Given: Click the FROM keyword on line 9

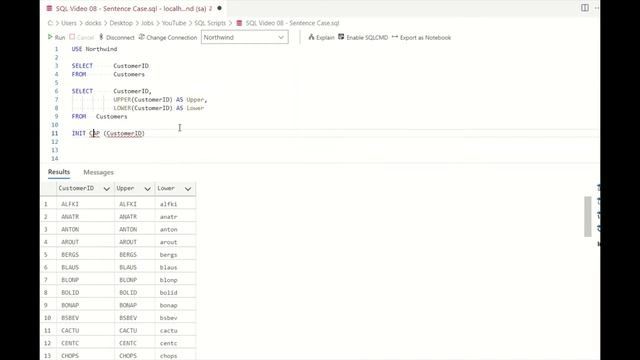Looking at the screenshot, I should pyautogui.click(x=79, y=116).
